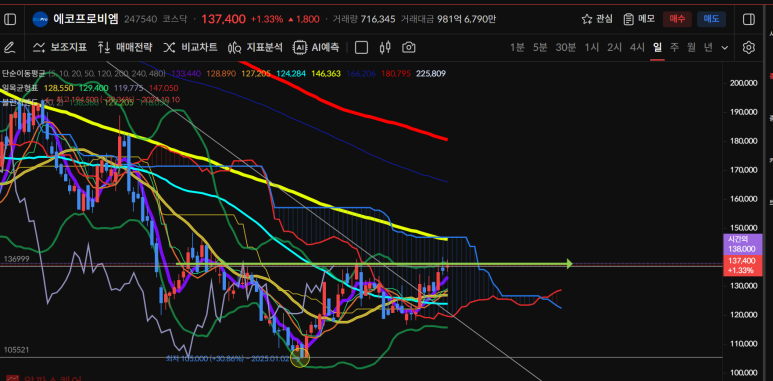Screen dimensions: 773x381
Task: Select 30분 timeframe
Action: click(x=565, y=47)
